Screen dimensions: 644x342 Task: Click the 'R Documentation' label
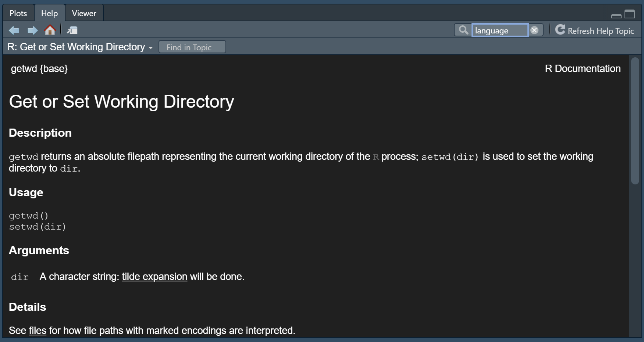[x=583, y=69]
